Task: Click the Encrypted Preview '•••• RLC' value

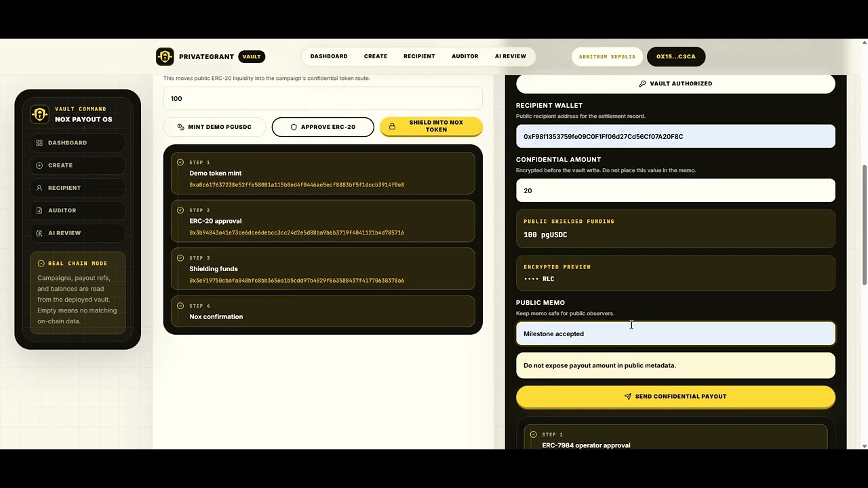Action: [538, 279]
